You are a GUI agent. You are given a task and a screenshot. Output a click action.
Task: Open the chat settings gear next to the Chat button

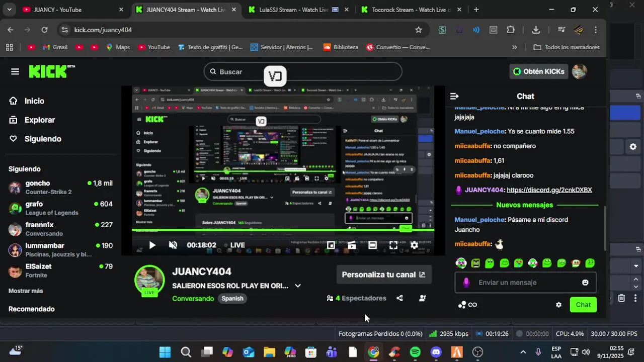tap(558, 305)
